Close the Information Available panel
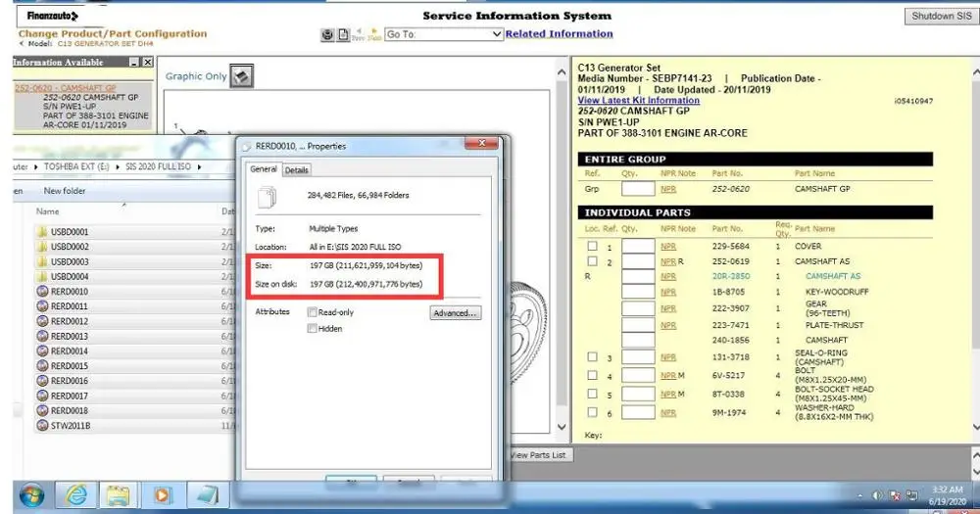The image size is (980, 514). click(148, 63)
